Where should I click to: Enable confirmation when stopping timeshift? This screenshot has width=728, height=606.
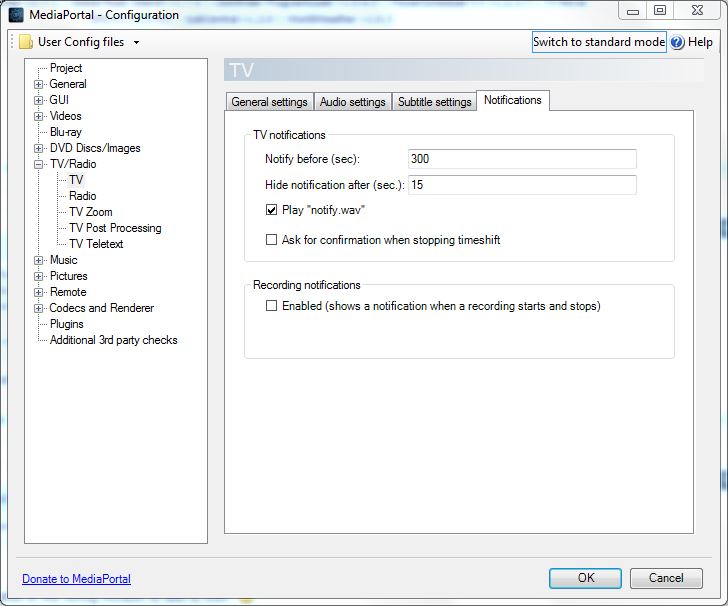coord(271,240)
